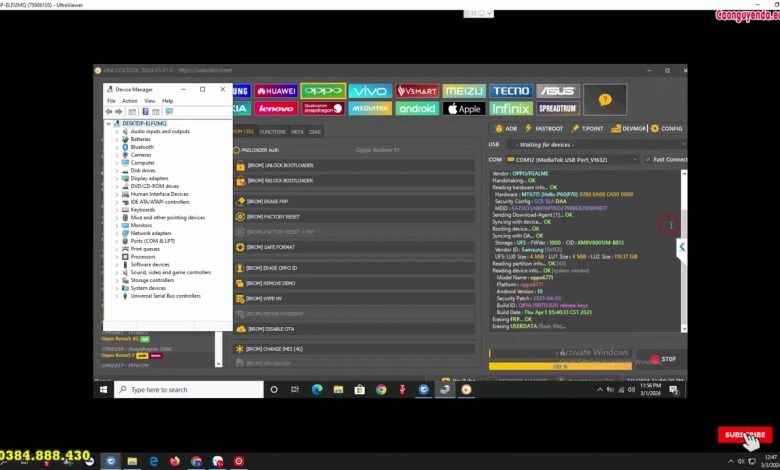Open the ADB tool
This screenshot has height=470, width=780.
506,128
